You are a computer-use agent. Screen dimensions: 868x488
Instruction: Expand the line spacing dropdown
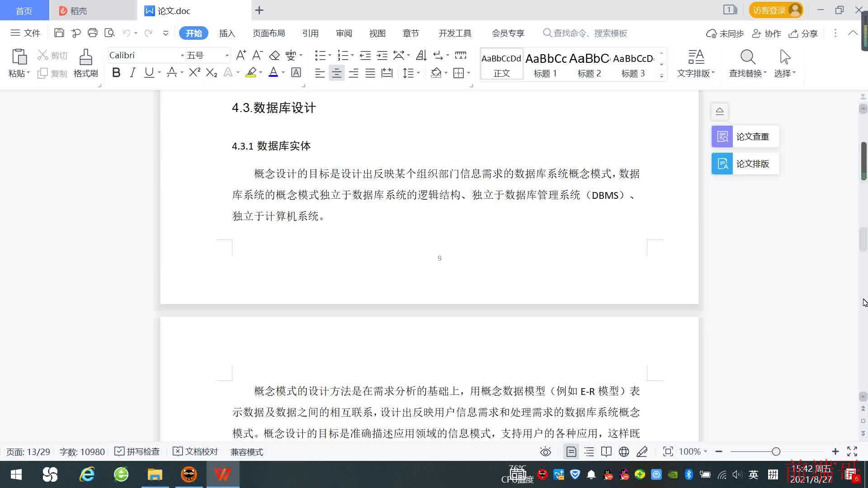tap(419, 73)
